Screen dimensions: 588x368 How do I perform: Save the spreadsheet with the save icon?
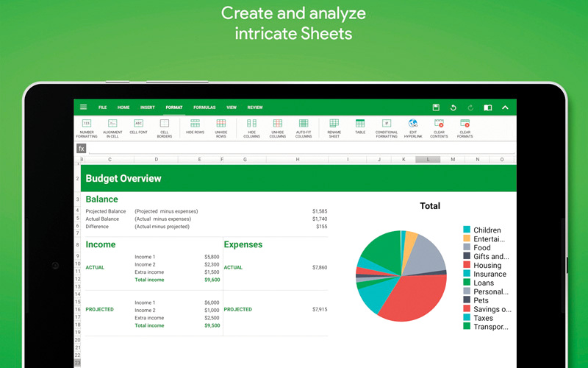click(436, 107)
